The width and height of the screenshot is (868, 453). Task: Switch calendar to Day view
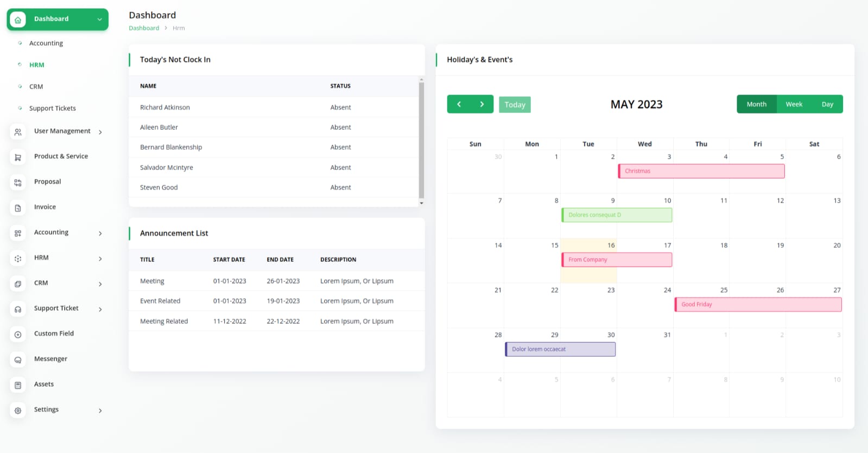click(827, 104)
